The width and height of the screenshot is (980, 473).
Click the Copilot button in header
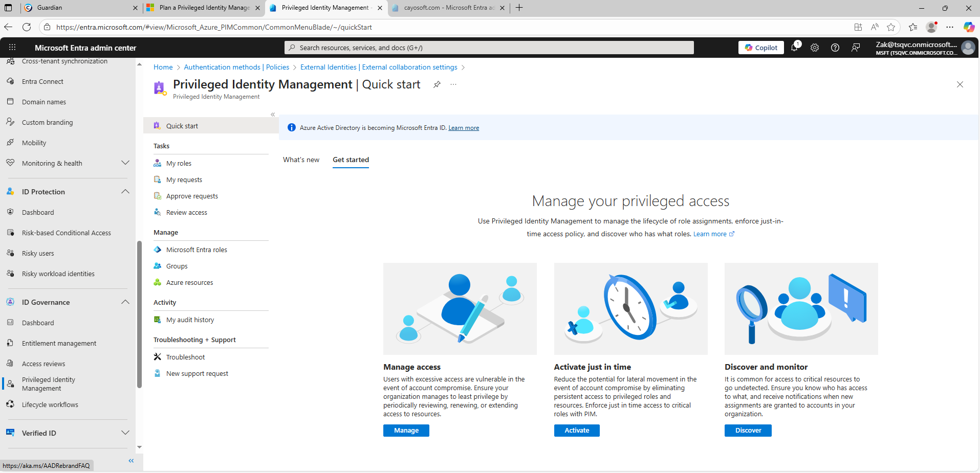761,48
